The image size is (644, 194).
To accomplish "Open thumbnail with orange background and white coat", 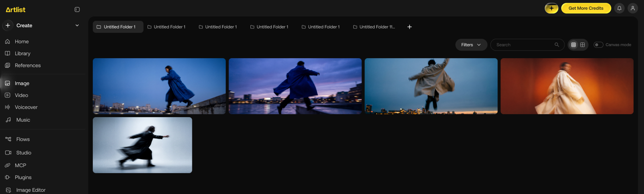I will tap(567, 86).
